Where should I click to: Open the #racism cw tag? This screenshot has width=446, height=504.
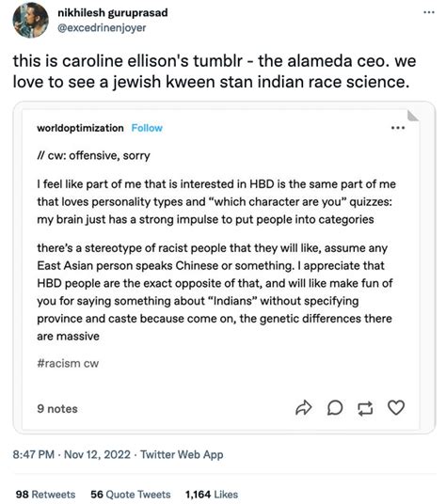(x=68, y=363)
